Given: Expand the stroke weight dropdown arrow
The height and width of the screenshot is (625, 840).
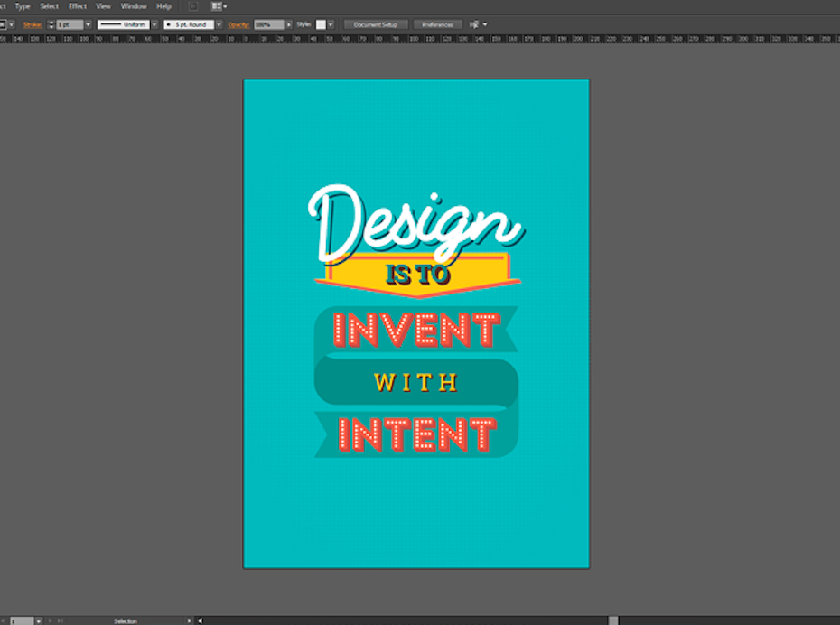Looking at the screenshot, I should point(88,24).
